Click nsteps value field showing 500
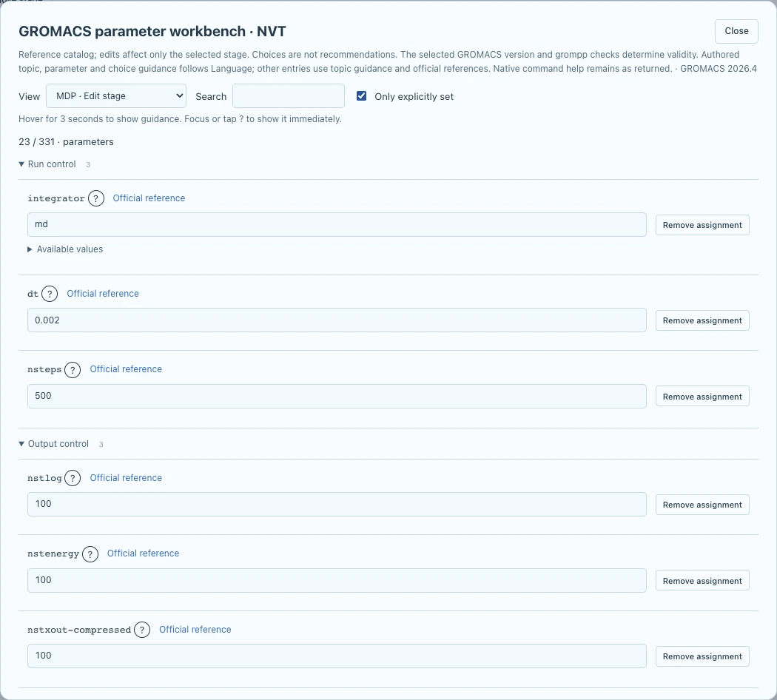Viewport: 777px width, 700px height. coord(337,397)
